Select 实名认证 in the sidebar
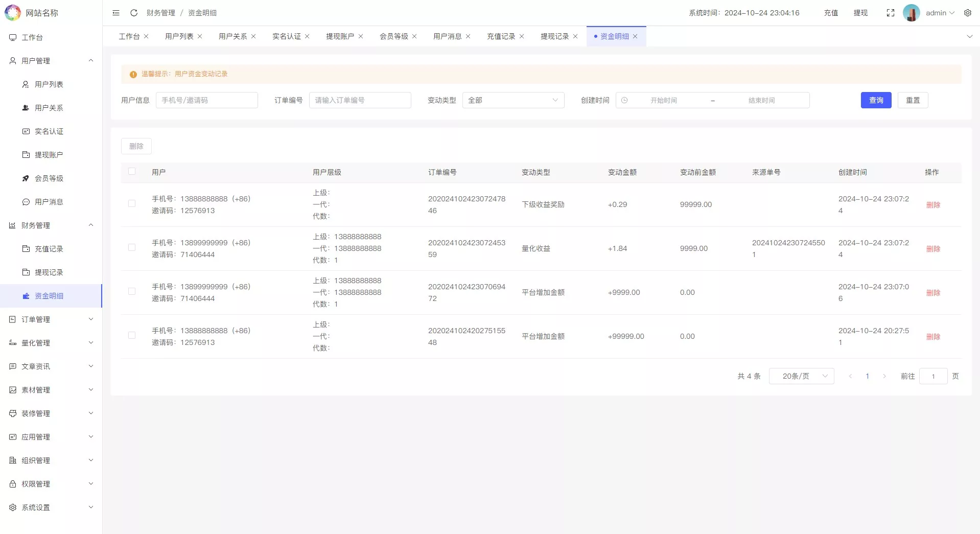The height and width of the screenshot is (534, 980). coord(49,131)
